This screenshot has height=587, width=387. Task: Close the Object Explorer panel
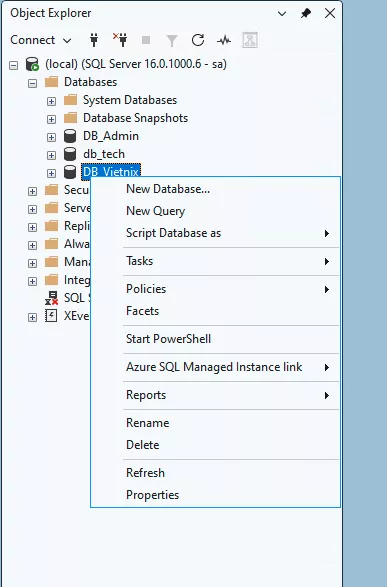(330, 13)
